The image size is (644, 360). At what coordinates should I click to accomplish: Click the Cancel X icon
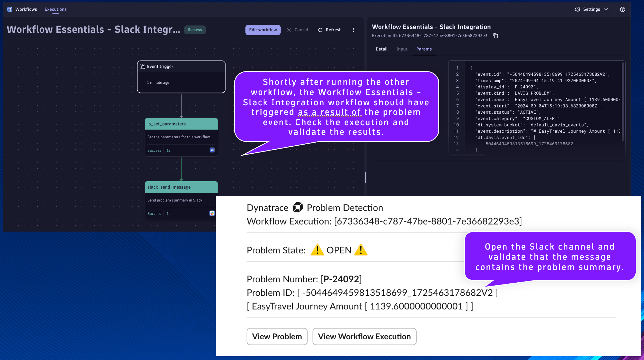[289, 30]
